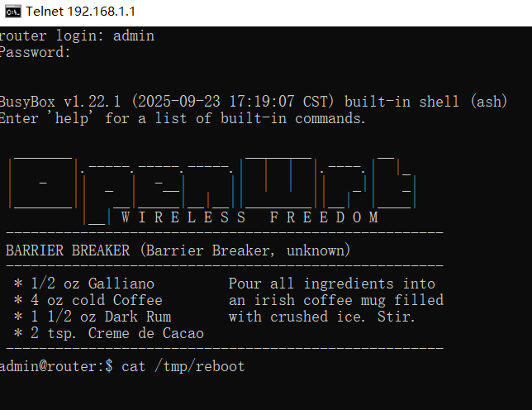The image size is (532, 410).
Task: Click the "Password:" prompt text
Action: point(36,52)
